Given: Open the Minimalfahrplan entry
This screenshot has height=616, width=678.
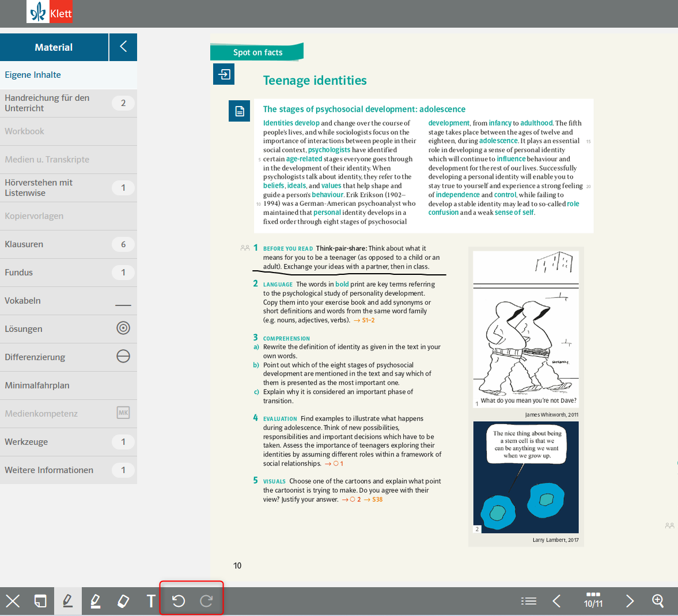Looking at the screenshot, I should coord(69,385).
